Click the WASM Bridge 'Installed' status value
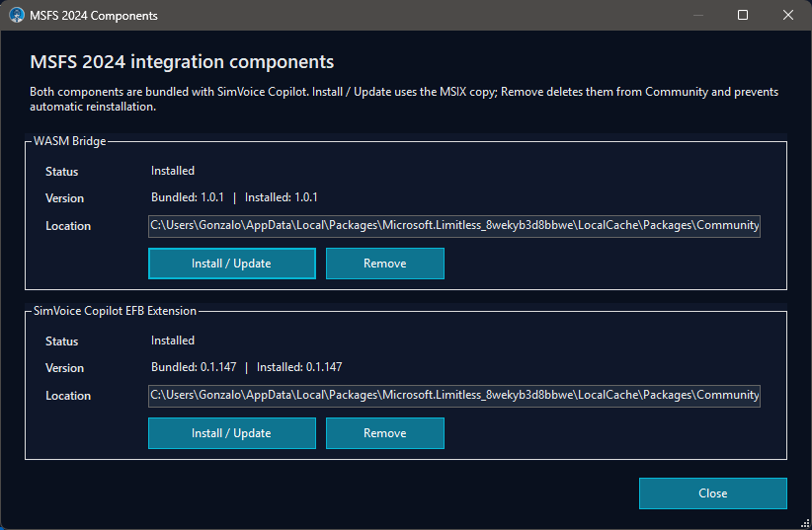Screen dimensions: 812x530 pos(173,171)
